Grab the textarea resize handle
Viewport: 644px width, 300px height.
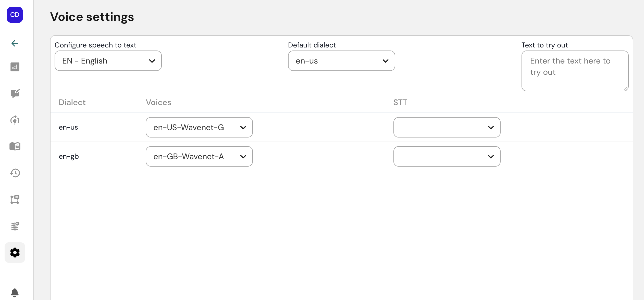[626, 89]
